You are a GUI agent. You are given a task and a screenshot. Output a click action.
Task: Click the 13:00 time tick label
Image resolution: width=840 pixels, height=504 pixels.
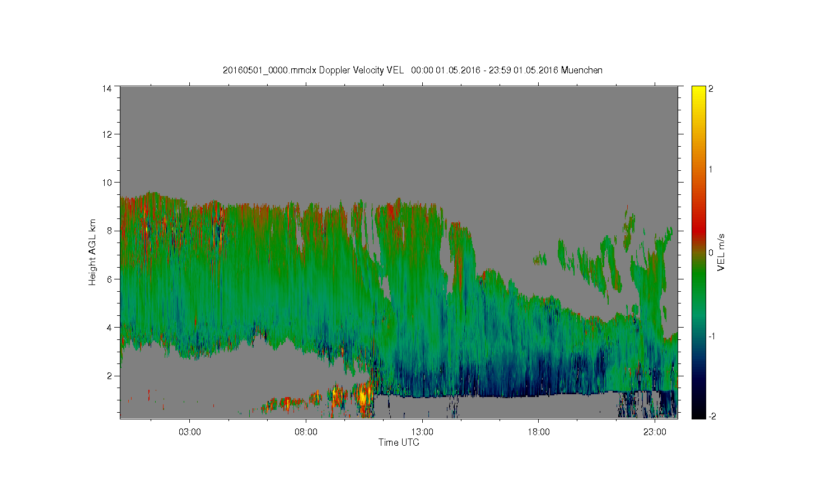coord(422,432)
